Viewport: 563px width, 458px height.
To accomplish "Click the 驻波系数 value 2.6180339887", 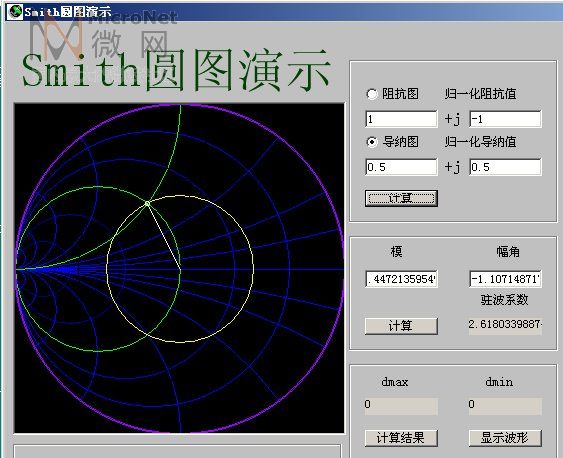I will (x=505, y=325).
